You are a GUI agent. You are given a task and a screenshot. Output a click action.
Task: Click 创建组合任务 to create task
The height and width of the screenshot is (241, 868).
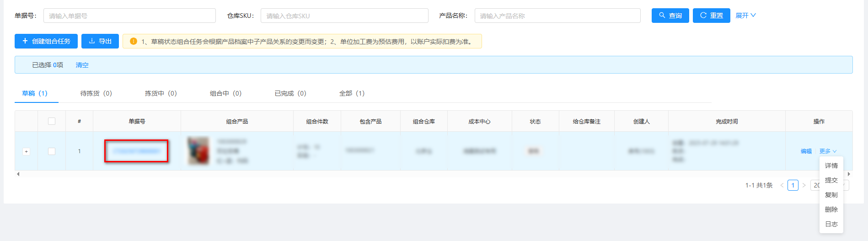(46, 41)
